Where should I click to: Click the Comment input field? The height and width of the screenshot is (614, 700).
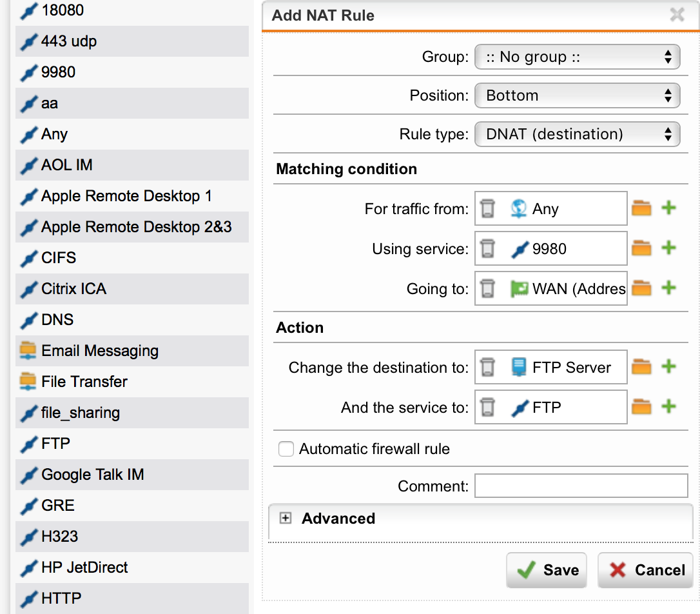coord(581,486)
